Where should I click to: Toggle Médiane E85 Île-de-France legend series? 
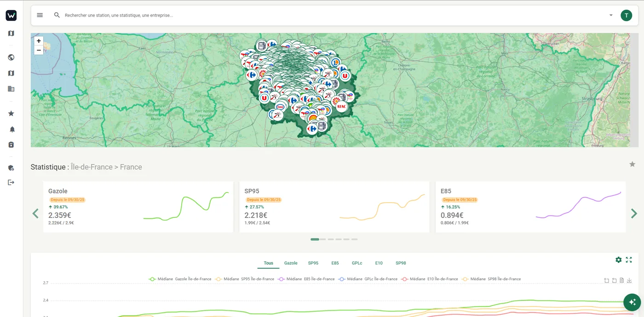tap(306, 279)
